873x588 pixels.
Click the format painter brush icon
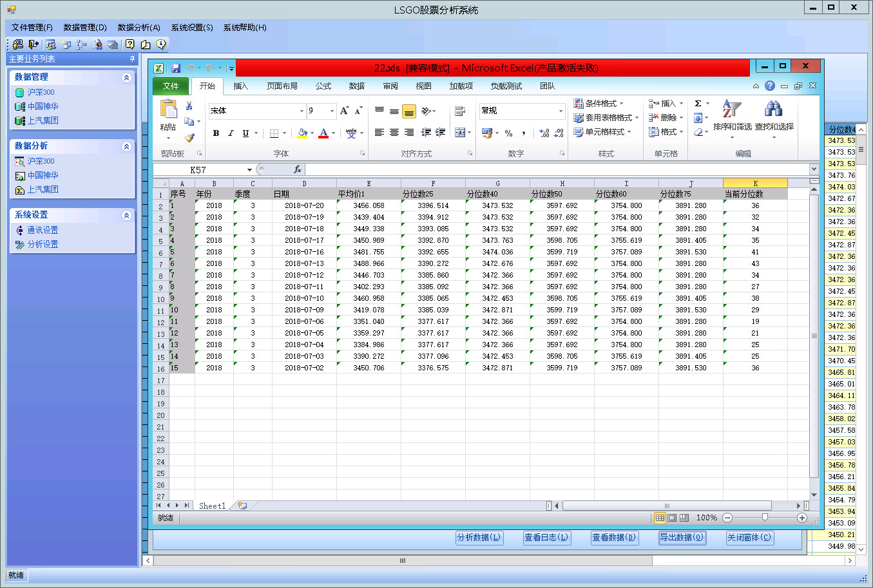[x=189, y=137]
